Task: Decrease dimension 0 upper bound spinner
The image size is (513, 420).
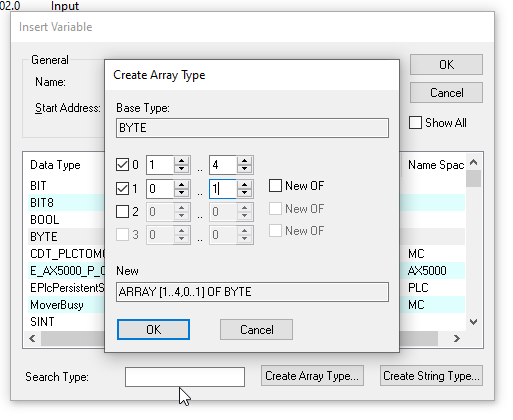Action: (x=245, y=169)
